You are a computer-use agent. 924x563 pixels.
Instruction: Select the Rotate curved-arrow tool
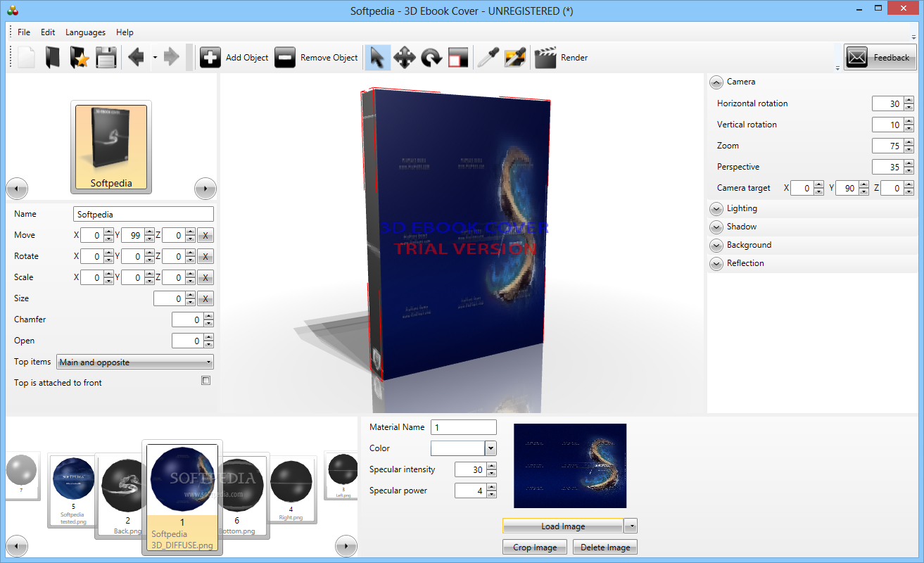431,58
